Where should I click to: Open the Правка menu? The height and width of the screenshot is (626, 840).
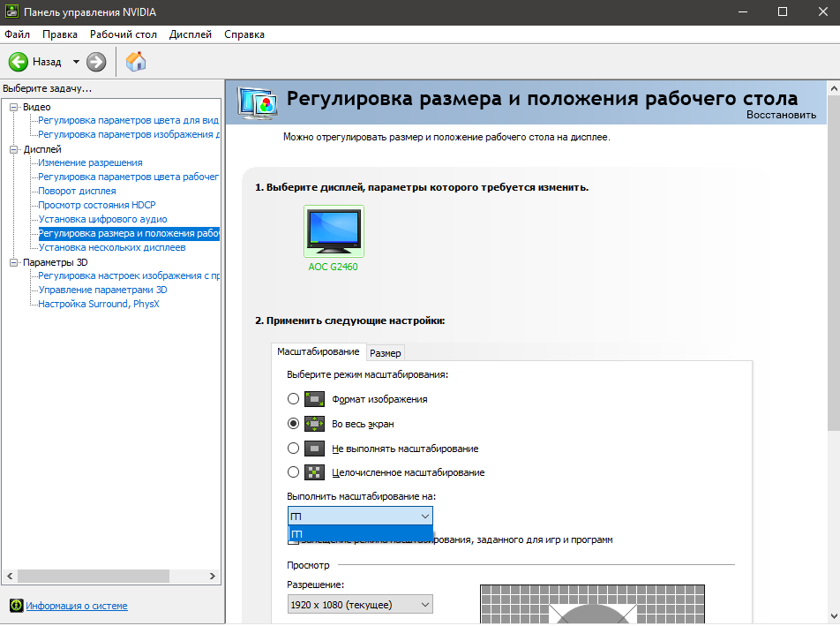[x=60, y=34]
